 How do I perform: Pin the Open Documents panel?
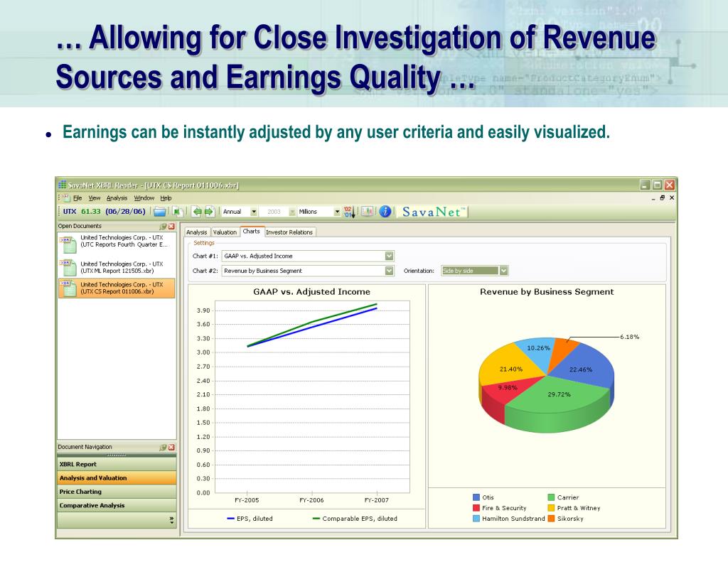[x=163, y=227]
